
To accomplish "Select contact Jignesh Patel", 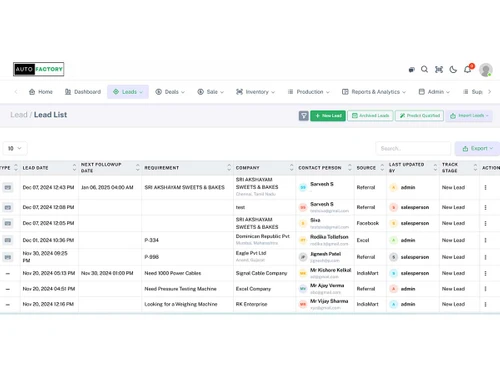I will click(325, 254).
